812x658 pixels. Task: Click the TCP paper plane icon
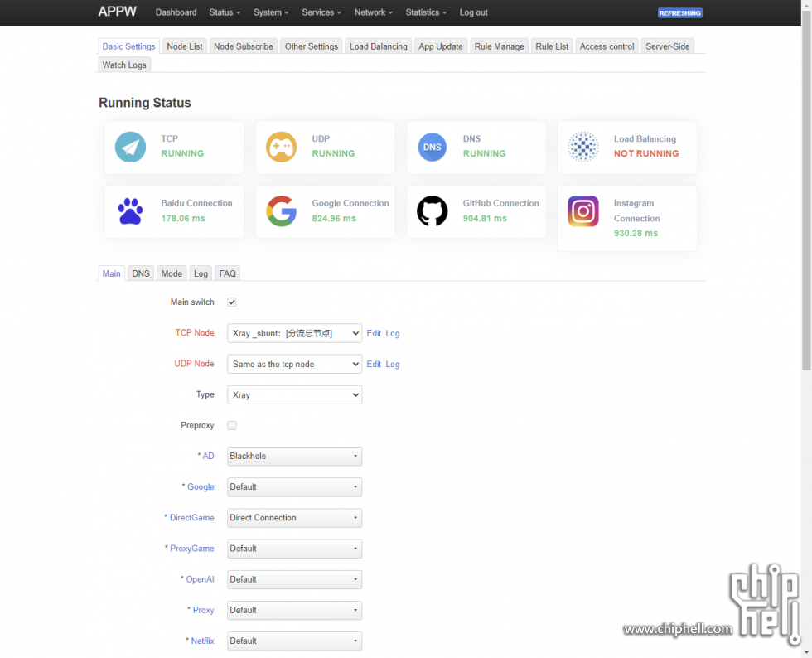130,148
